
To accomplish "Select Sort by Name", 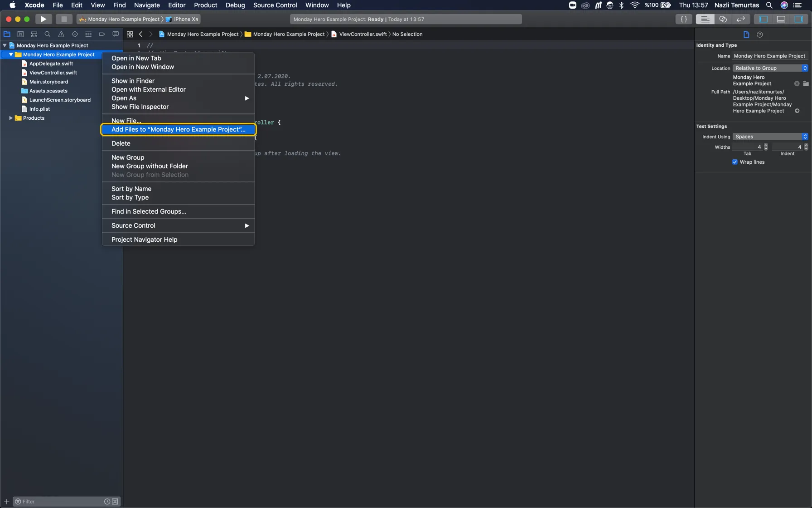I will tap(178, 189).
